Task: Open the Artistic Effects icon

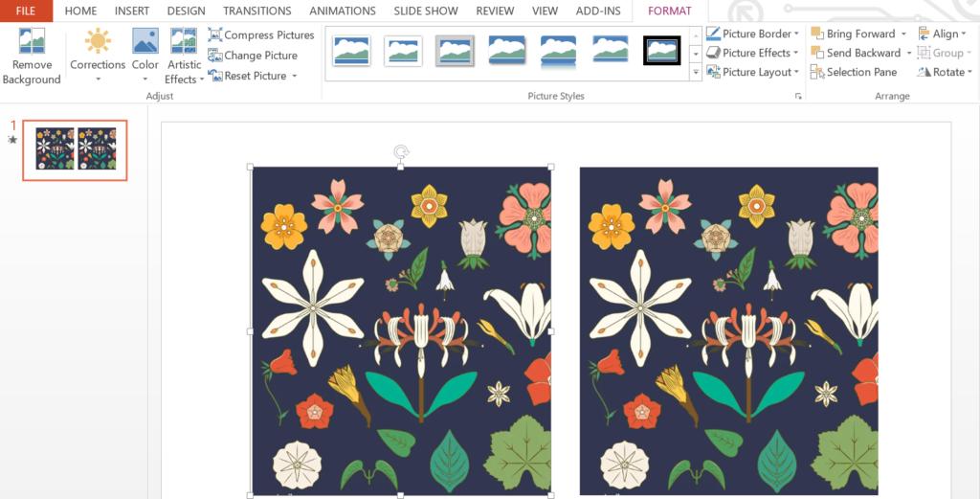Action: [x=184, y=40]
